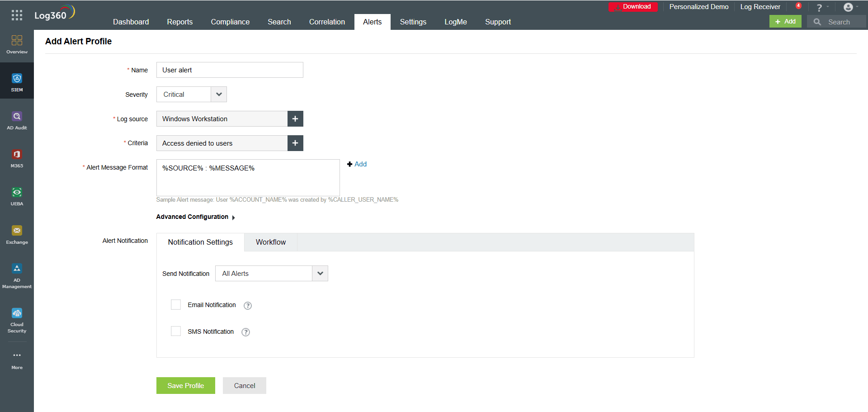This screenshot has width=868, height=412.
Task: Select the Exchange sidebar icon
Action: click(x=17, y=234)
